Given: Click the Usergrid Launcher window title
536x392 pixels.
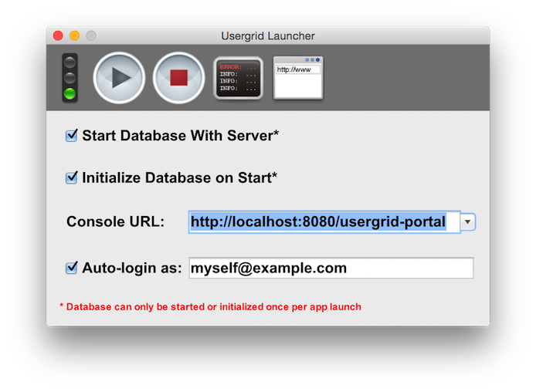Looking at the screenshot, I should tap(268, 35).
